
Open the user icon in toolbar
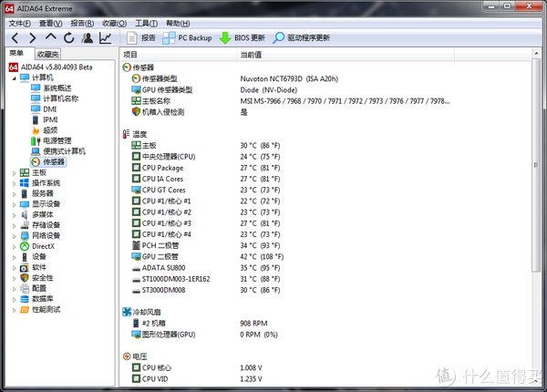pyautogui.click(x=88, y=37)
